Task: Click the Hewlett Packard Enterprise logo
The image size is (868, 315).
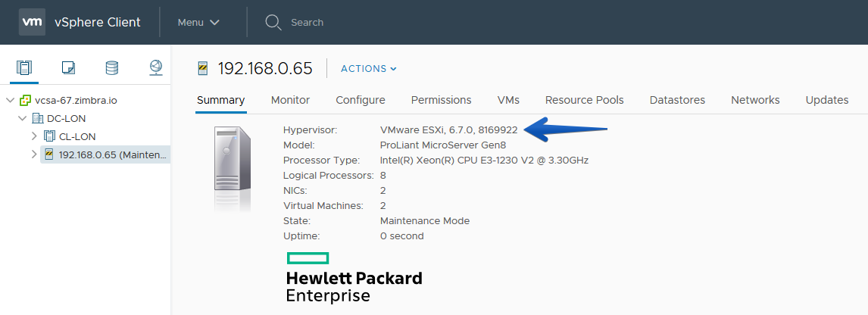Action: click(354, 278)
